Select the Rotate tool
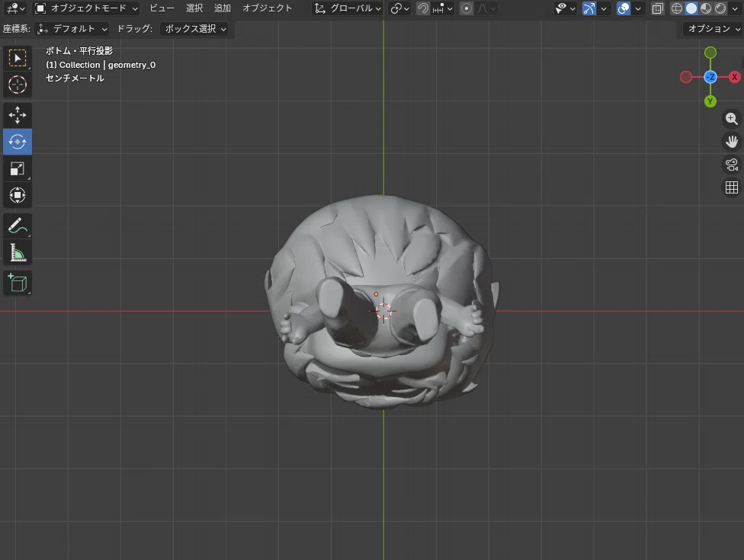 [18, 142]
